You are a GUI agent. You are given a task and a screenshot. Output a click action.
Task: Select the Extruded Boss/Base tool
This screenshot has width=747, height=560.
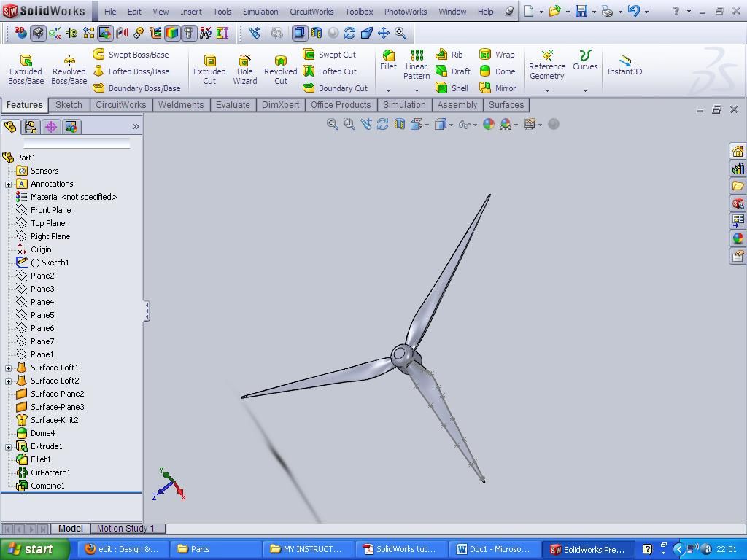coord(26,70)
